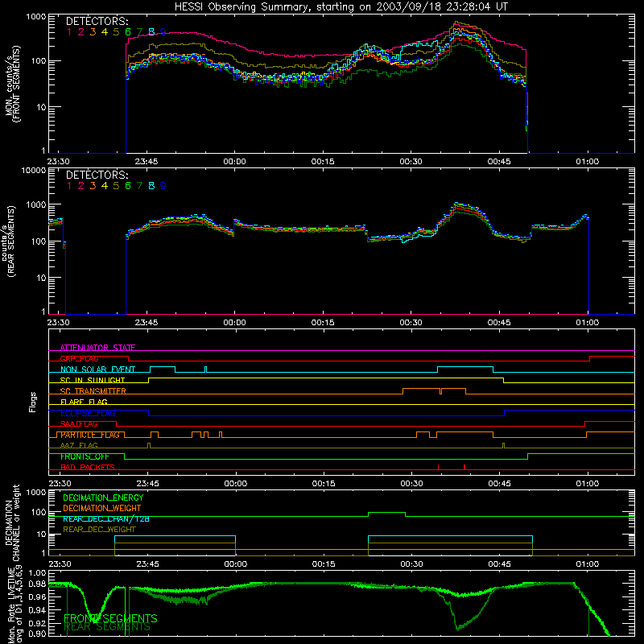Click the AAZ_FLAG label
The width and height of the screenshot is (644, 644).
pos(79,446)
